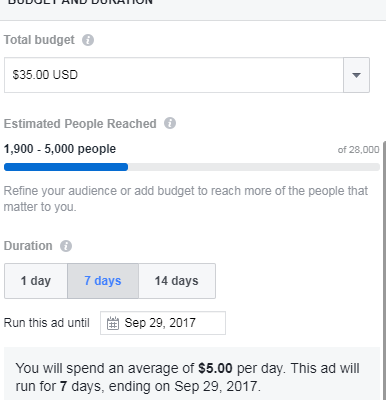The height and width of the screenshot is (400, 386).
Task: Click the Duration label text
Action: pyautogui.click(x=28, y=246)
